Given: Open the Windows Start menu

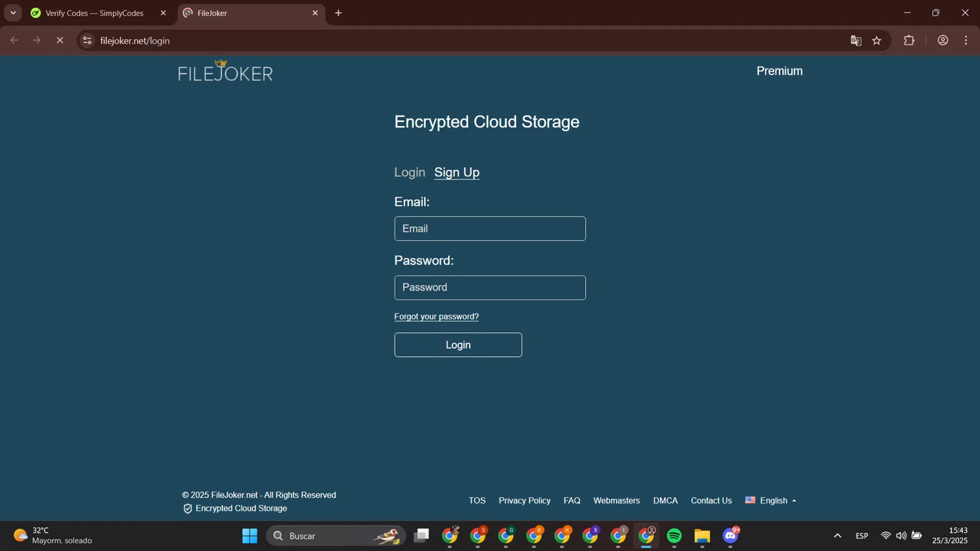Looking at the screenshot, I should point(250,536).
